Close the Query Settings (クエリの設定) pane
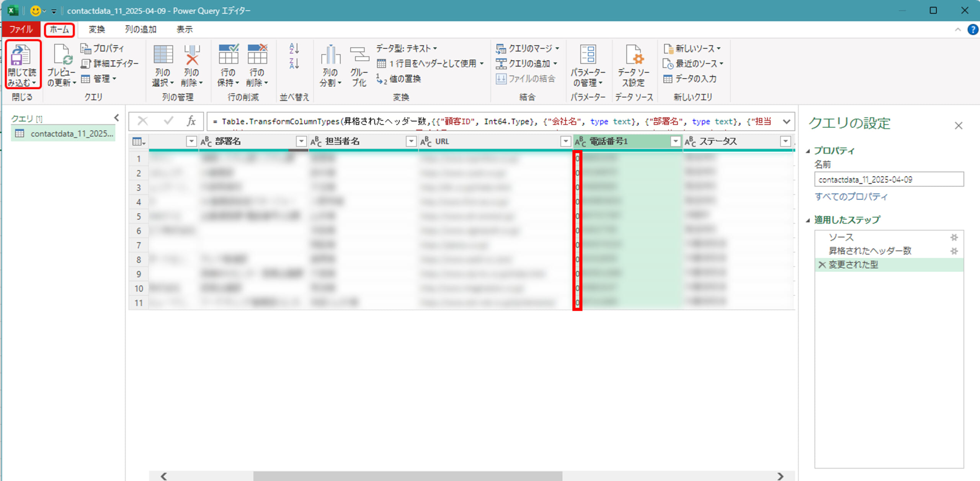980x481 pixels. 959,126
